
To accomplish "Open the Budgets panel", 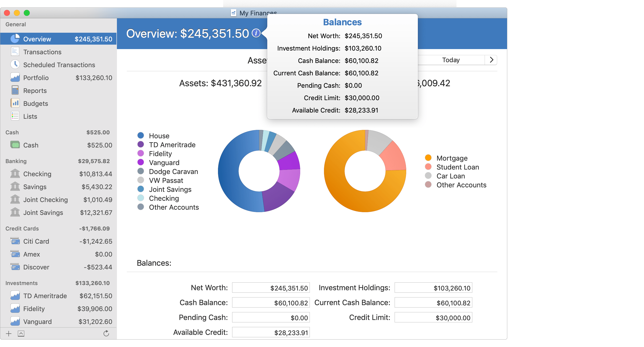I will 35,103.
